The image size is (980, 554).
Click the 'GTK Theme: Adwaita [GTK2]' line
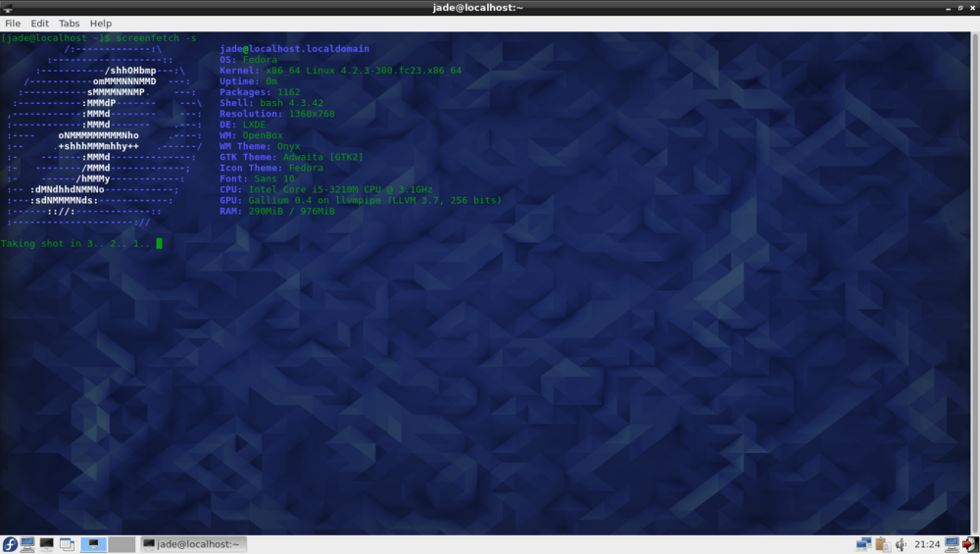291,157
